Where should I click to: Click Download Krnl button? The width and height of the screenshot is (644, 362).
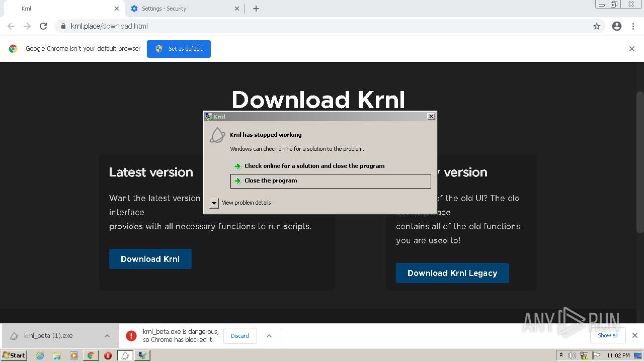[x=150, y=259]
